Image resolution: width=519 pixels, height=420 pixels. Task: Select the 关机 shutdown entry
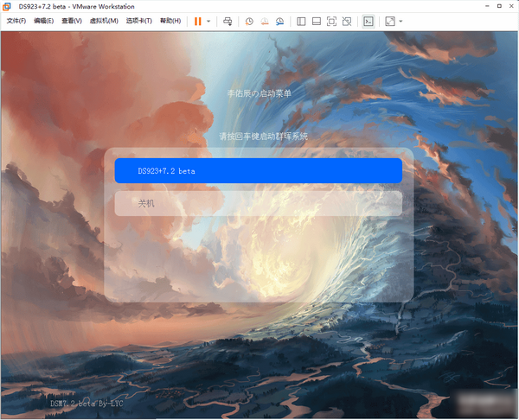(x=259, y=203)
